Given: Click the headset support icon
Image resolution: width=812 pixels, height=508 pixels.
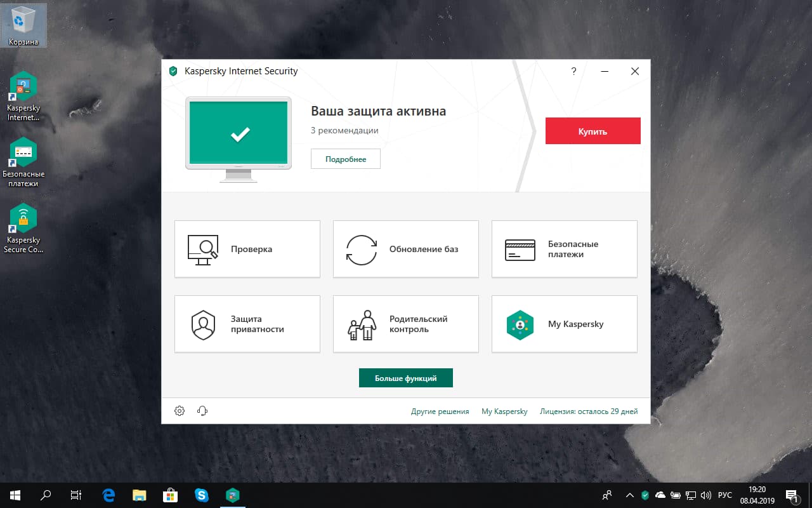Looking at the screenshot, I should 202,411.
